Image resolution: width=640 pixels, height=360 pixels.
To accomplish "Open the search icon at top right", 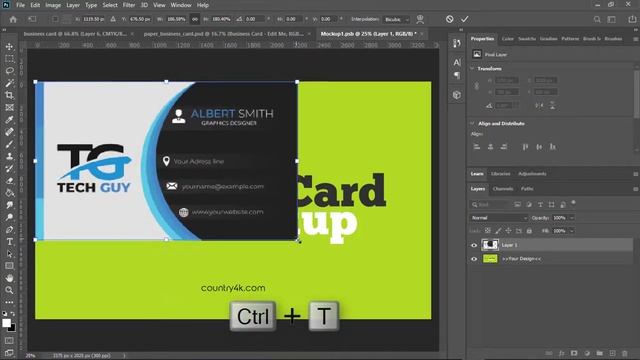I will point(597,19).
